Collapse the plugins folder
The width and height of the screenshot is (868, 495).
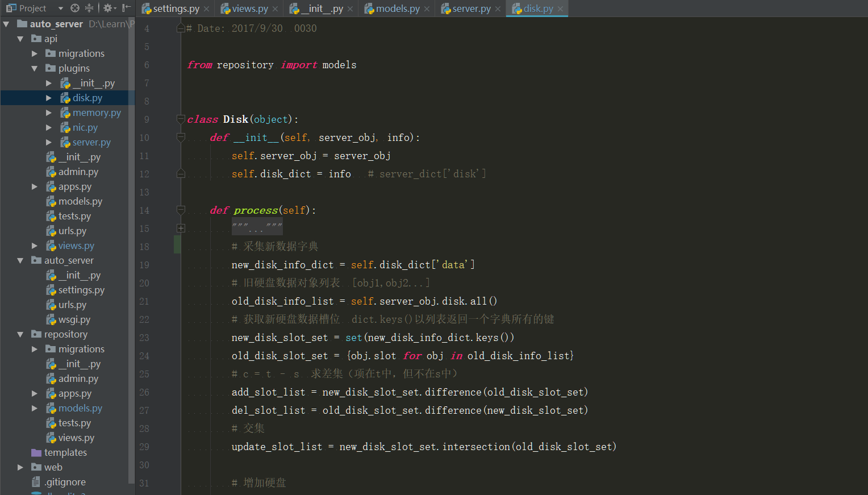pyautogui.click(x=35, y=68)
